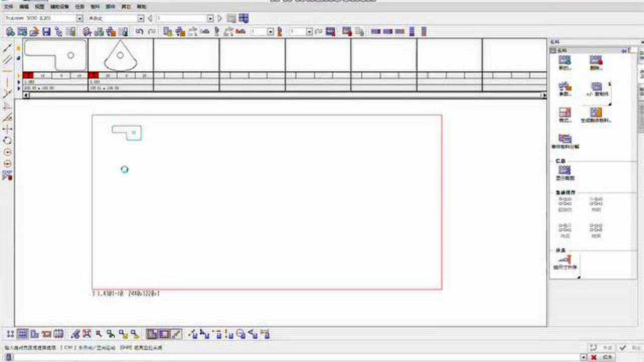
Task: Click the Undo arrow in the toolbar
Action: [x=139, y=32]
